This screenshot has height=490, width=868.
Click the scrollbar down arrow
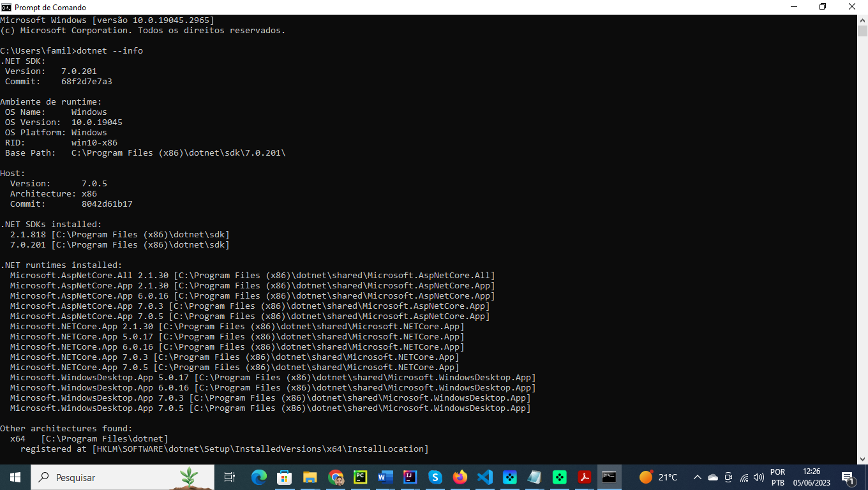(x=862, y=459)
